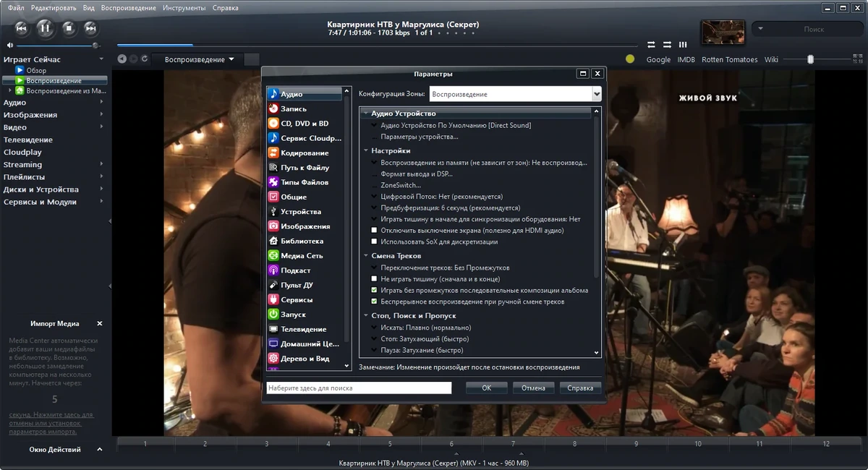The image size is (868, 470).
Task: Collapse the Настройки section
Action: 366,150
